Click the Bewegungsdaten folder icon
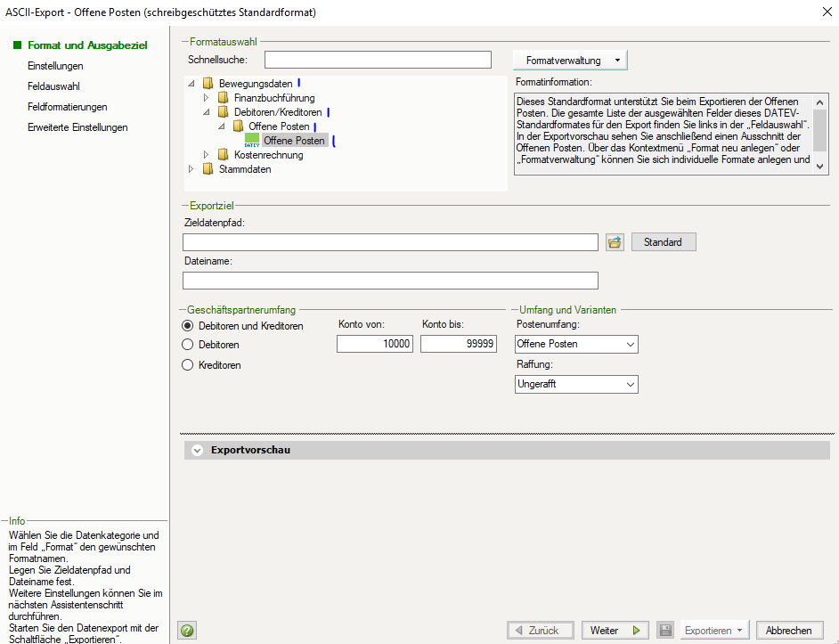Viewport: 839px width, 644px height. (208, 84)
